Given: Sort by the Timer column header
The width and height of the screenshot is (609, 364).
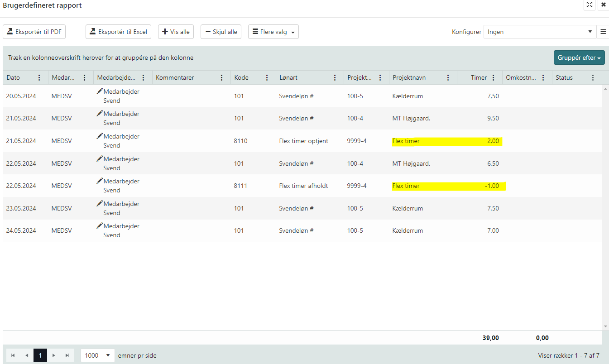Looking at the screenshot, I should point(478,77).
